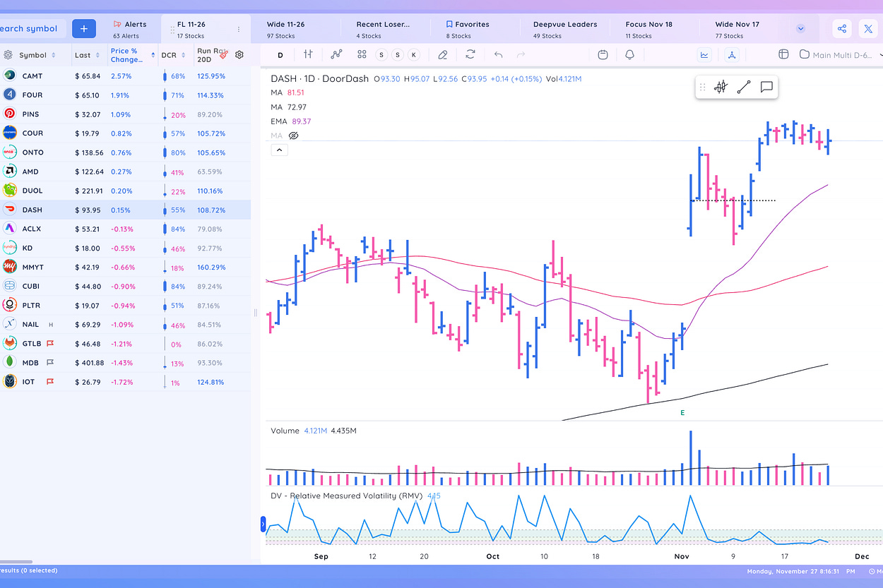Select the eraser drawing tool
This screenshot has width=883, height=588.
[x=442, y=54]
